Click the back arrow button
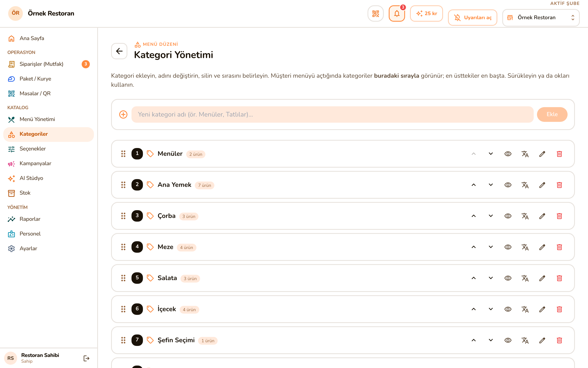Image resolution: width=588 pixels, height=368 pixels. pos(119,51)
